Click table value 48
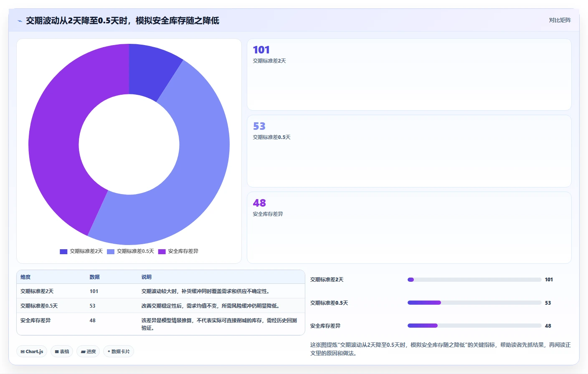The width and height of the screenshot is (588, 374). (92, 321)
